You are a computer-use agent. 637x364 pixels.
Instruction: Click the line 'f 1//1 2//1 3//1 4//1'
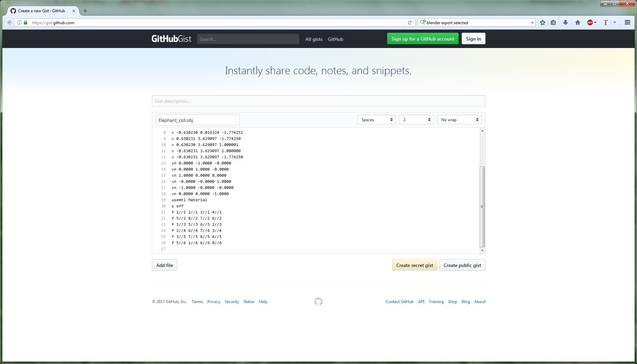tap(196, 212)
